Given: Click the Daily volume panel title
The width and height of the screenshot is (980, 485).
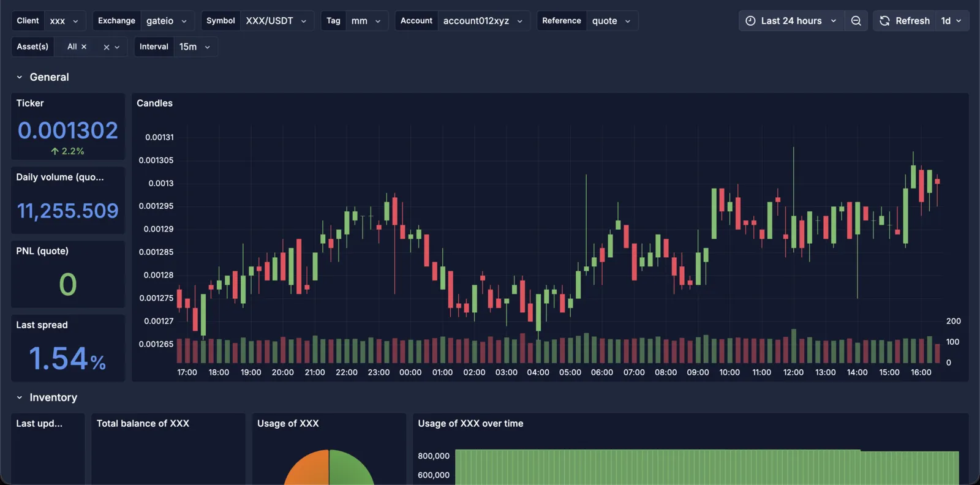Looking at the screenshot, I should coord(60,177).
